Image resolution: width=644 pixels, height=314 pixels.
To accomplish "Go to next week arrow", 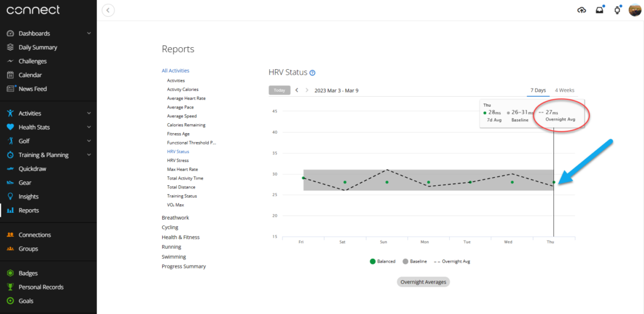I will (x=307, y=90).
